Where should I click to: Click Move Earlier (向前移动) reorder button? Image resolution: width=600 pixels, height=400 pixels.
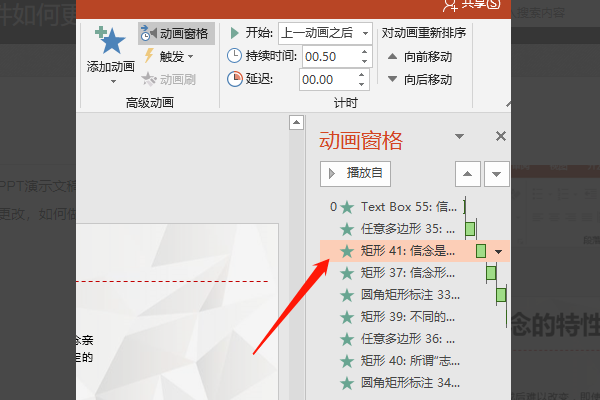(x=418, y=57)
